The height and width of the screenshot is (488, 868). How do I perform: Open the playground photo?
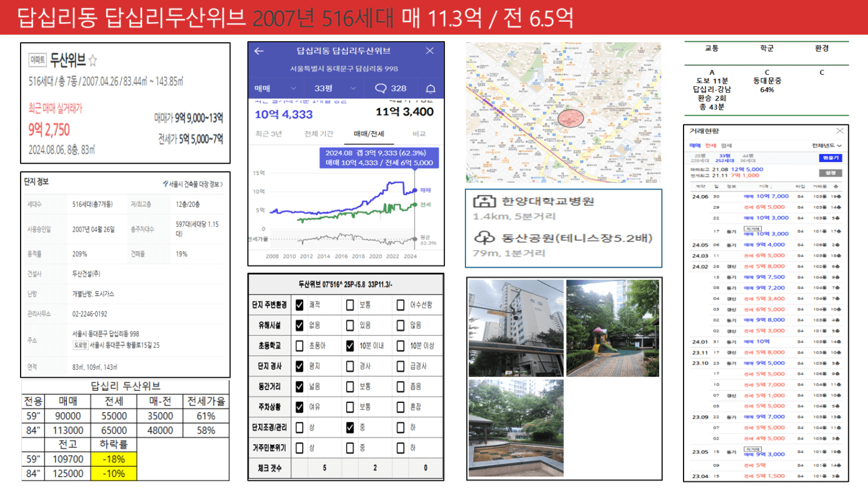click(x=612, y=328)
